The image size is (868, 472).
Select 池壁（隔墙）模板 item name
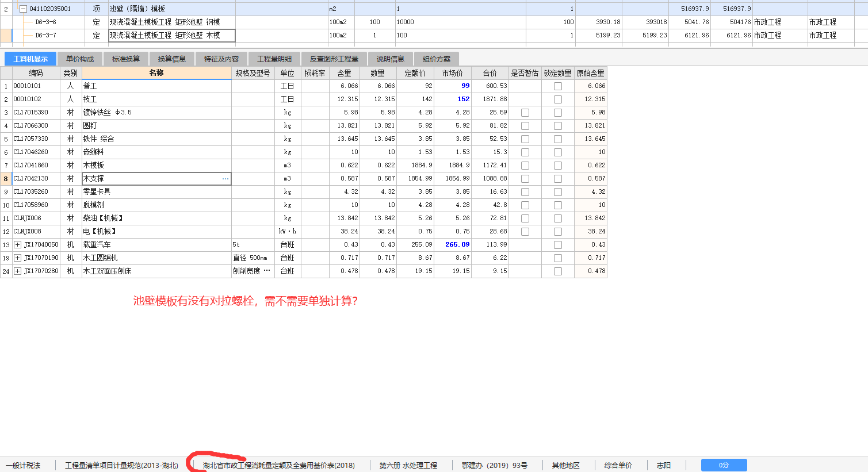point(137,9)
